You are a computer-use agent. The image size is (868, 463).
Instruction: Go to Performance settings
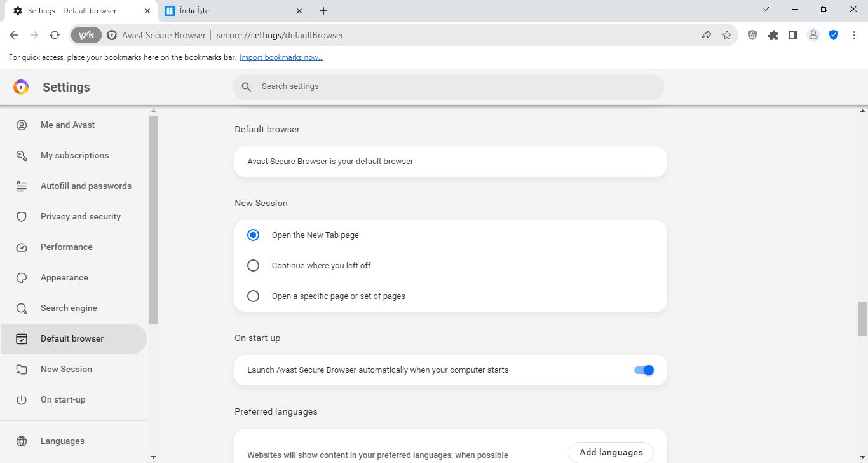coord(67,247)
